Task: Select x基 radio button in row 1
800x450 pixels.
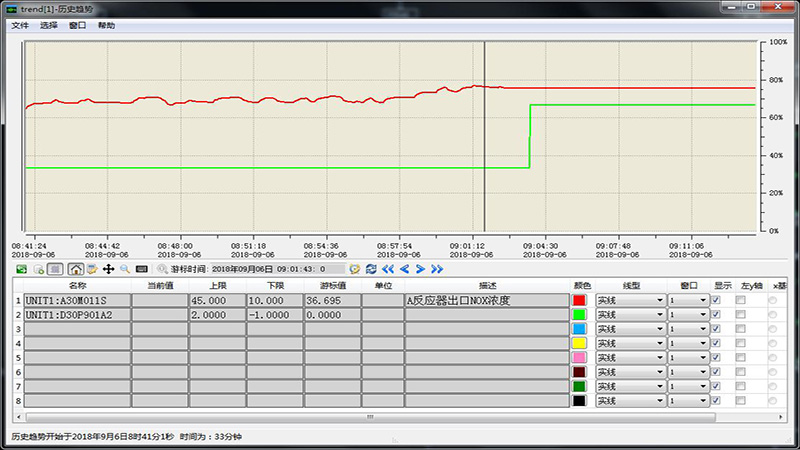Action: (772, 300)
